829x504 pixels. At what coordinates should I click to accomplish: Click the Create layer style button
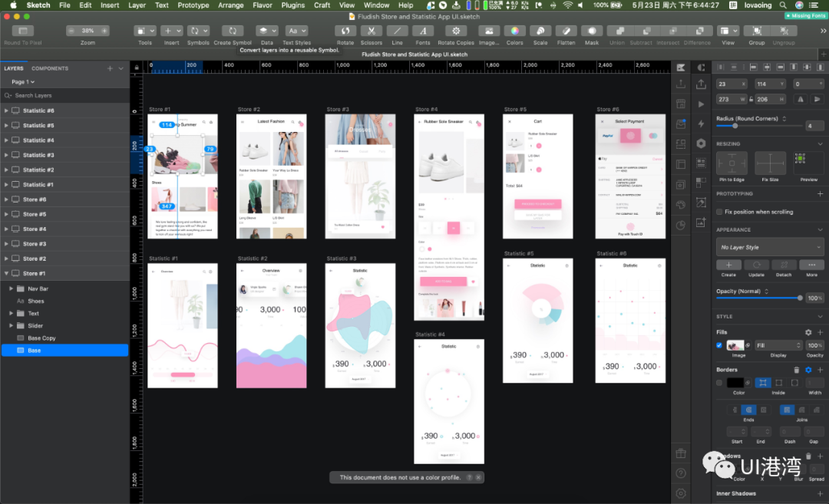(x=728, y=265)
